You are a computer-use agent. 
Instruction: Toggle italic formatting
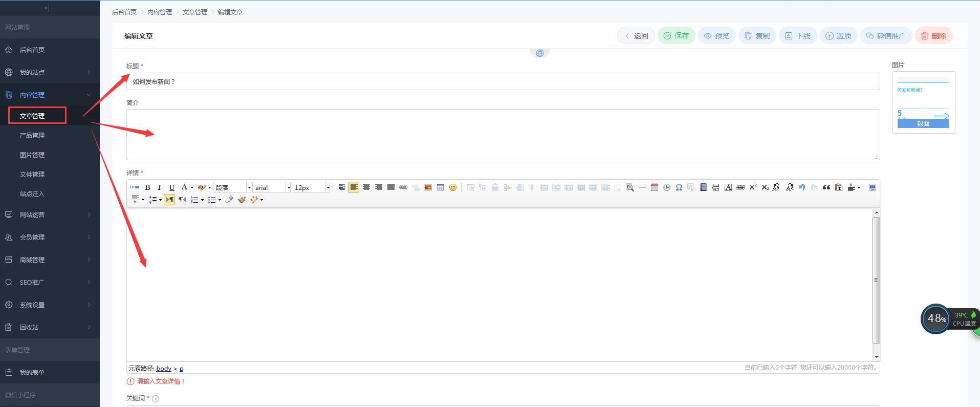point(159,187)
